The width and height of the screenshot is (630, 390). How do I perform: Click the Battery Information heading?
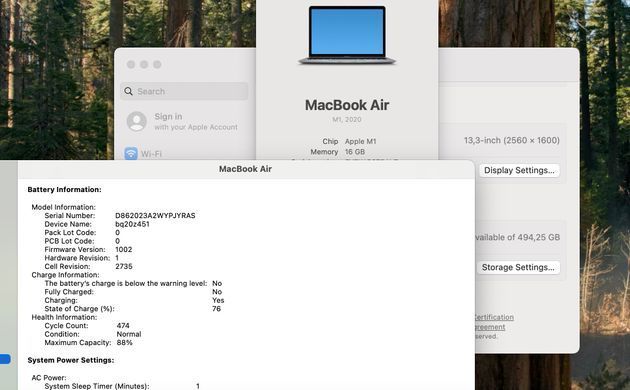(64, 190)
